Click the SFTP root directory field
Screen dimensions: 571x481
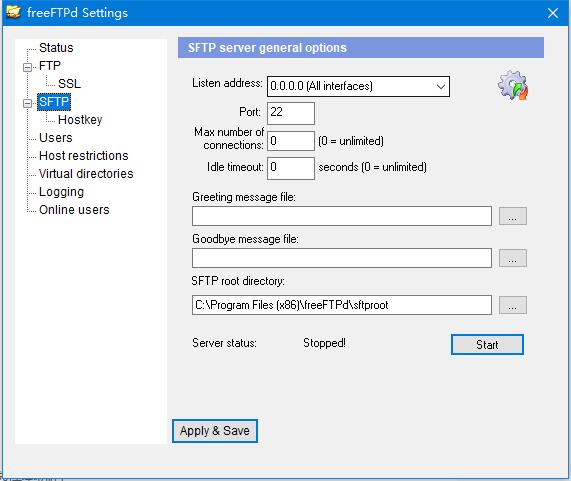[342, 305]
